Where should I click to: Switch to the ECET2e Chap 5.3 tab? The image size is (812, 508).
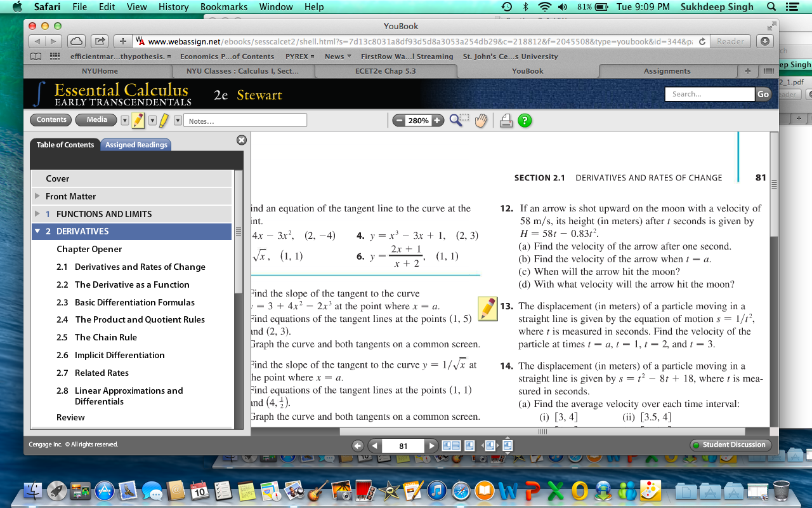385,71
